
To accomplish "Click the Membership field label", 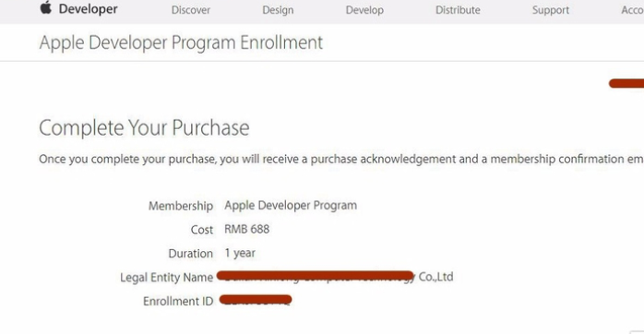I will point(181,206).
